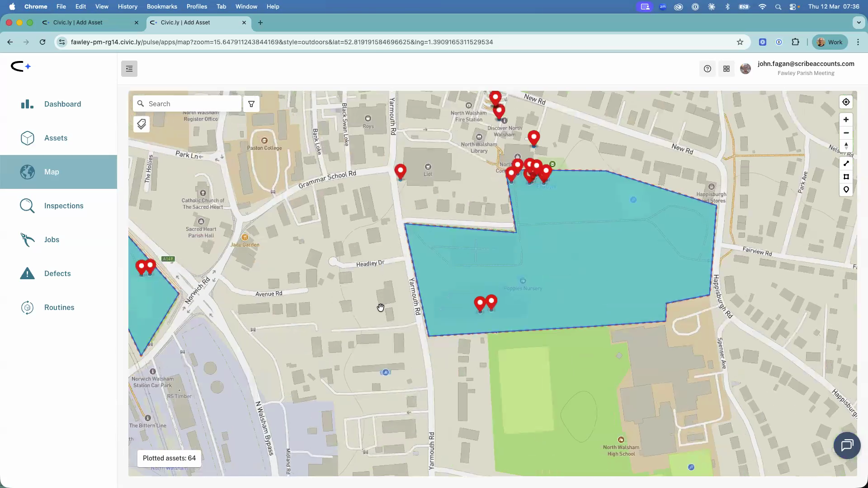Select Inspections in the sidebar
Image resolution: width=868 pixels, height=488 pixels.
tap(63, 206)
